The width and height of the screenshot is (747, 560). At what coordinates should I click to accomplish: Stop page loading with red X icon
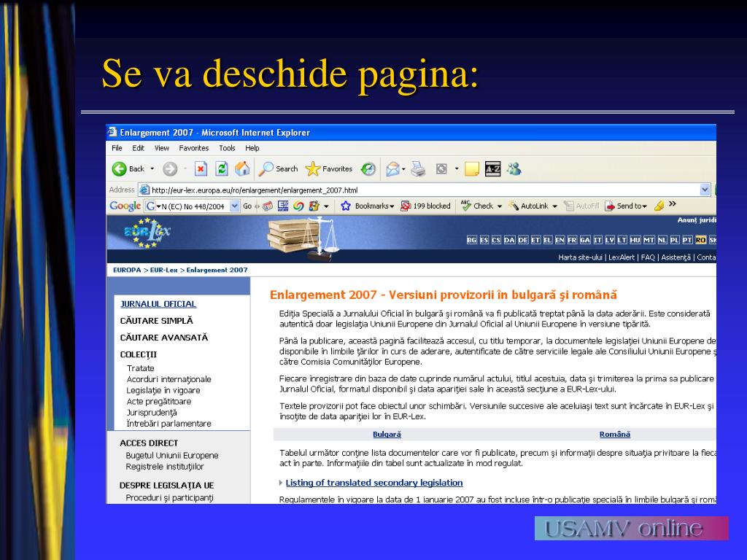point(201,168)
